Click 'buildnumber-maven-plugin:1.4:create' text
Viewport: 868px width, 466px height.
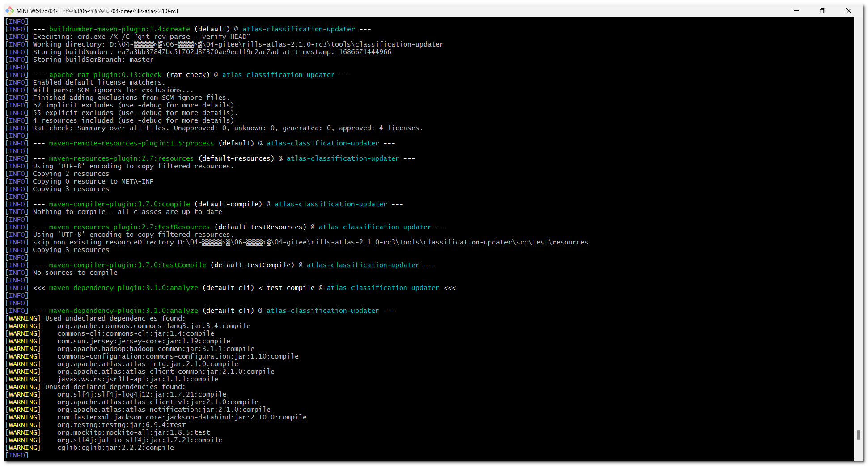point(119,29)
